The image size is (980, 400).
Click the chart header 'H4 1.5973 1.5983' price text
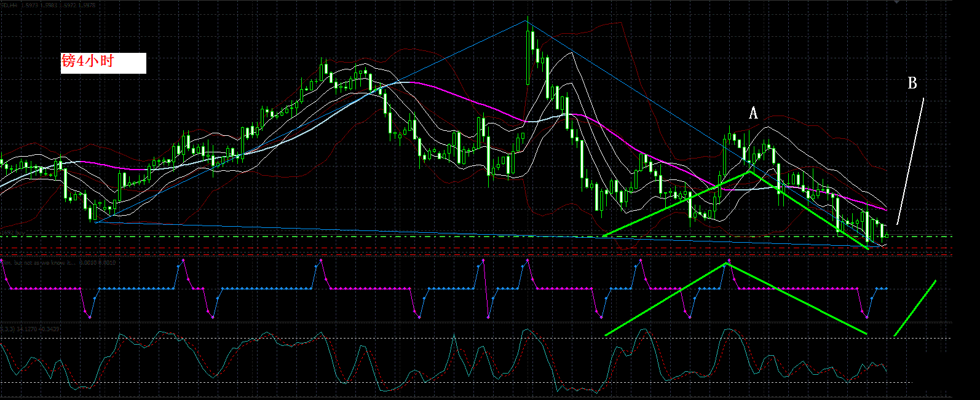coord(48,5)
